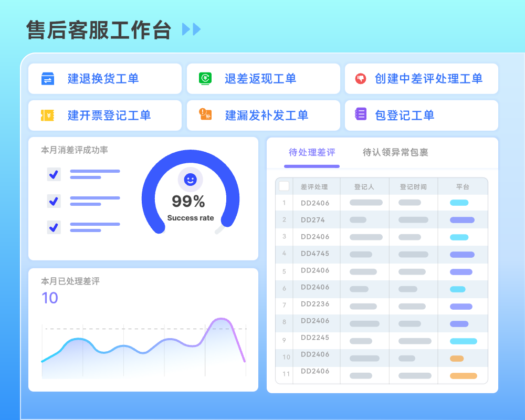Click the red thumbs-down icon on 创建中差评处理工单
Viewport: 525px width, 420px height.
click(361, 78)
